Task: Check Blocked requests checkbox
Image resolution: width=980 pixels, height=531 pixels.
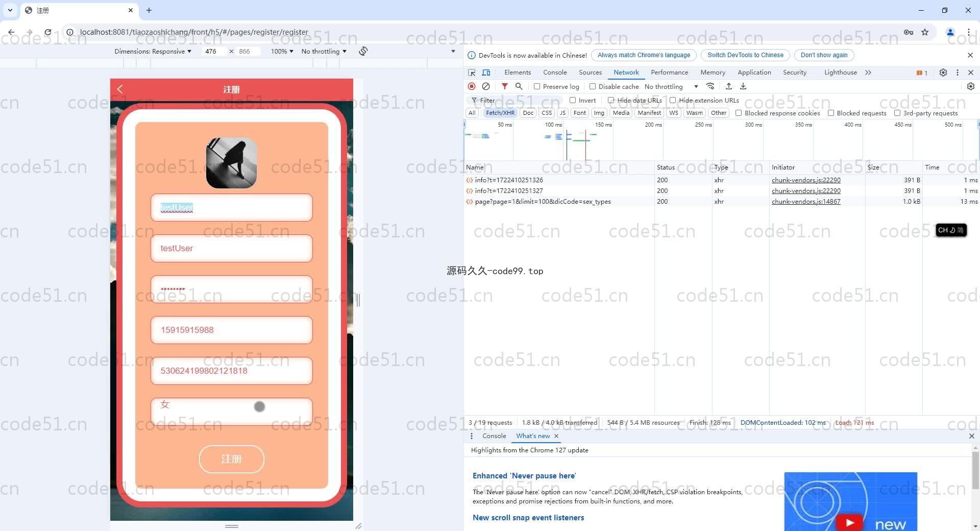Action: [831, 113]
